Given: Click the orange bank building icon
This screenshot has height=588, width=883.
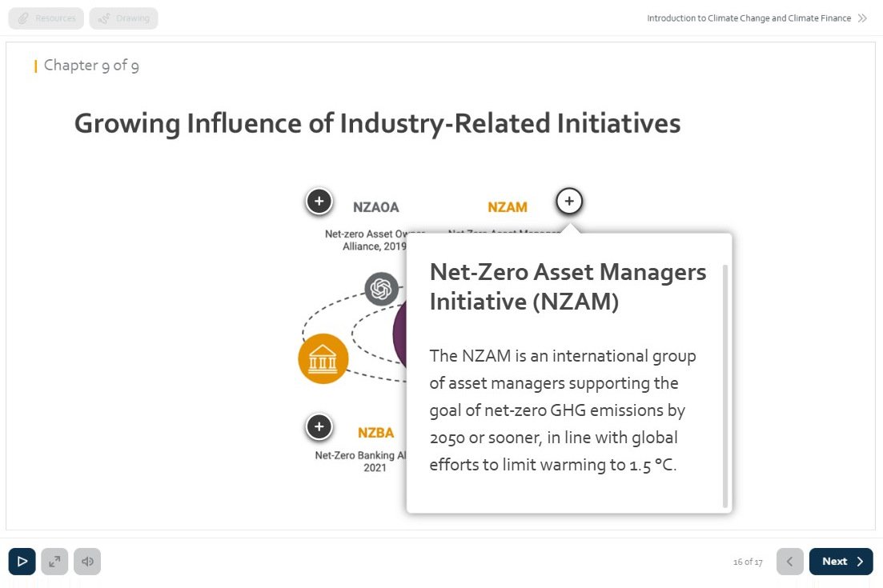Looking at the screenshot, I should tap(323, 359).
